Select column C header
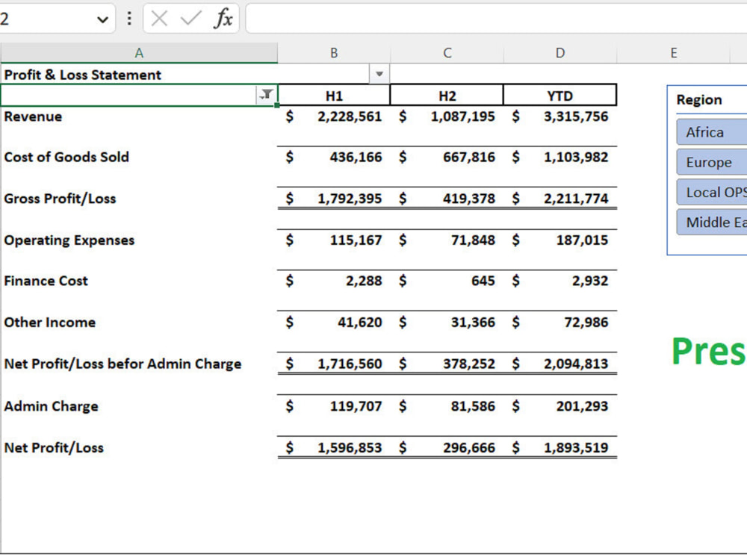This screenshot has width=747, height=560. coord(447,53)
